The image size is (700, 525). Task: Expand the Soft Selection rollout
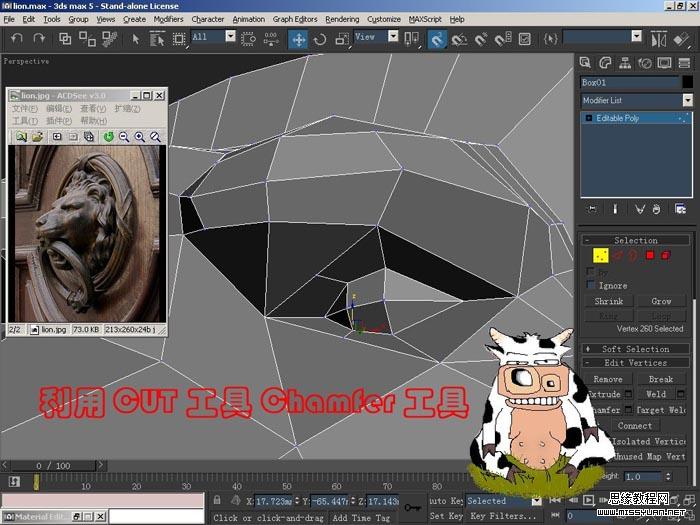635,349
